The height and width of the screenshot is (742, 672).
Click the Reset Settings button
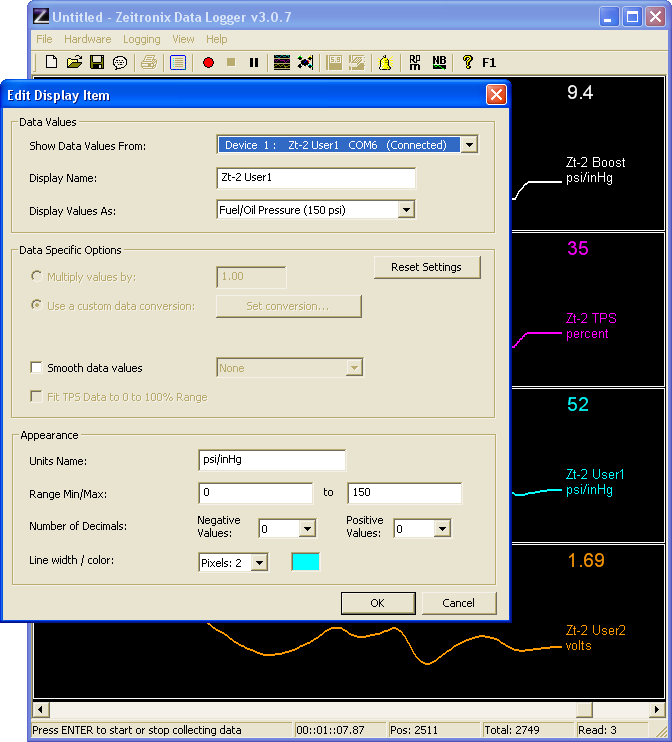click(427, 267)
